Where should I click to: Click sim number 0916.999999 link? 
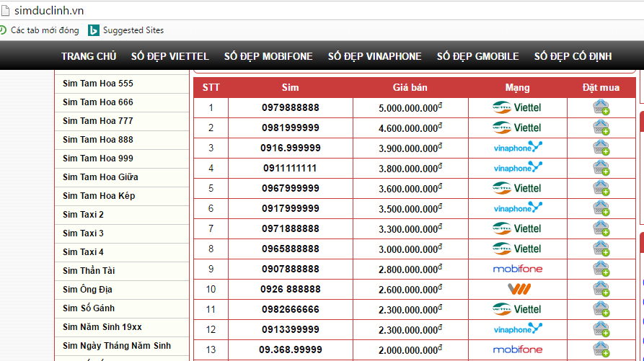(290, 148)
